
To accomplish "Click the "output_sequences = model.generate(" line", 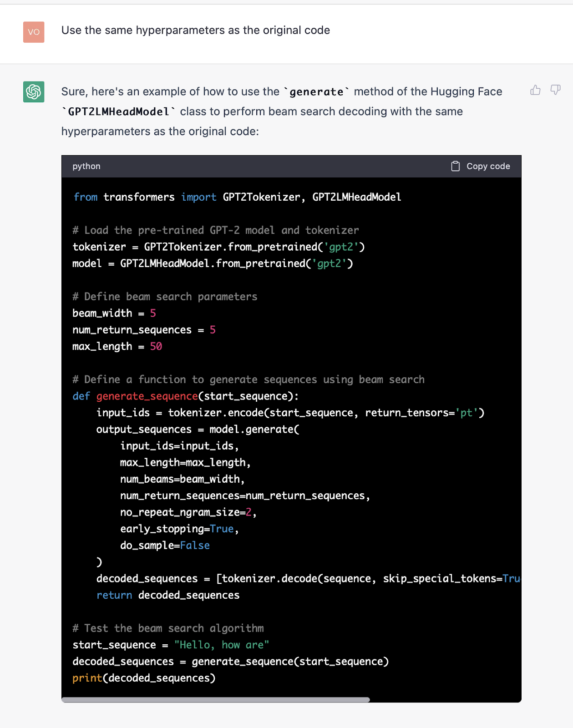I will [x=198, y=430].
